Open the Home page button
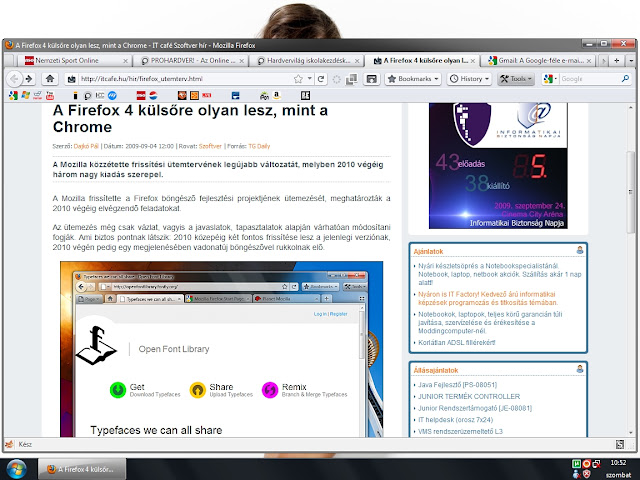Screen dimensions: 640x480 coord(50,79)
